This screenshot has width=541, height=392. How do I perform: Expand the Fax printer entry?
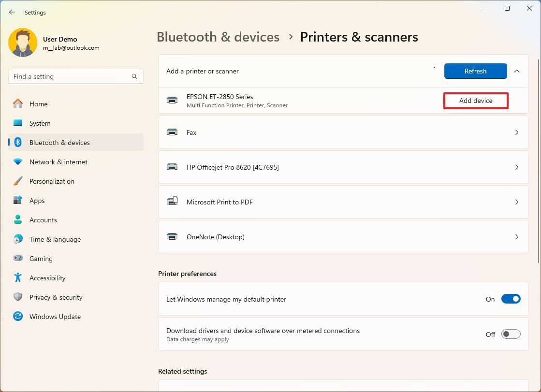pos(517,132)
